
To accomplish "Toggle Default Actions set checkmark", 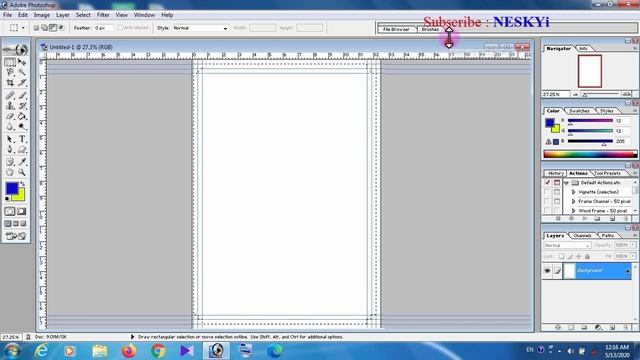I will click(x=547, y=182).
